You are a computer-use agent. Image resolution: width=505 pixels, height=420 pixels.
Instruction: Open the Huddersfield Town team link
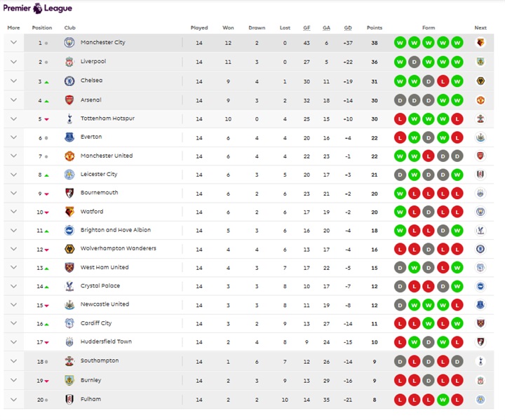[106, 341]
